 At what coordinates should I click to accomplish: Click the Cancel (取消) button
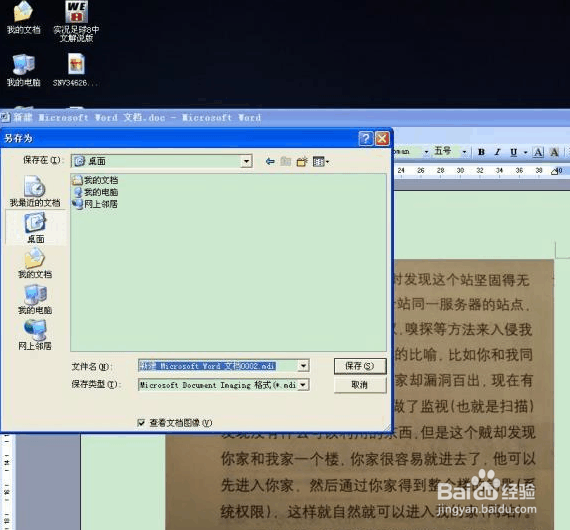click(x=360, y=385)
